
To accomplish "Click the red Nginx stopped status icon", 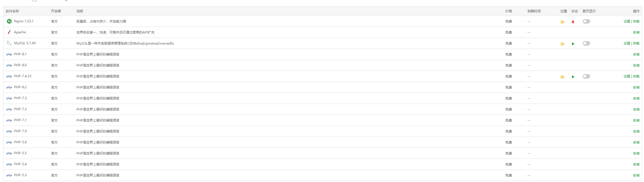I will (x=573, y=22).
